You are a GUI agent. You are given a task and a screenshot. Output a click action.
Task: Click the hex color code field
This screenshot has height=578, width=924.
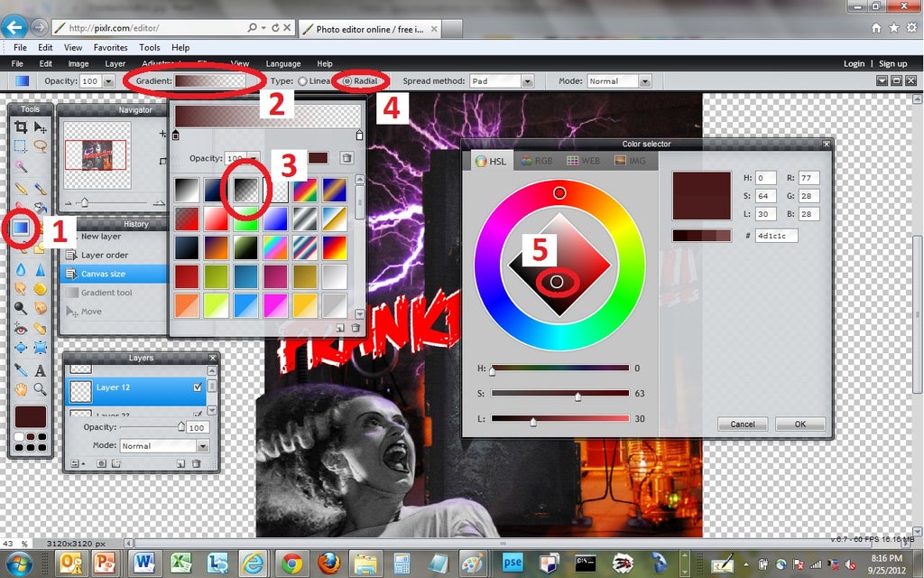click(776, 236)
